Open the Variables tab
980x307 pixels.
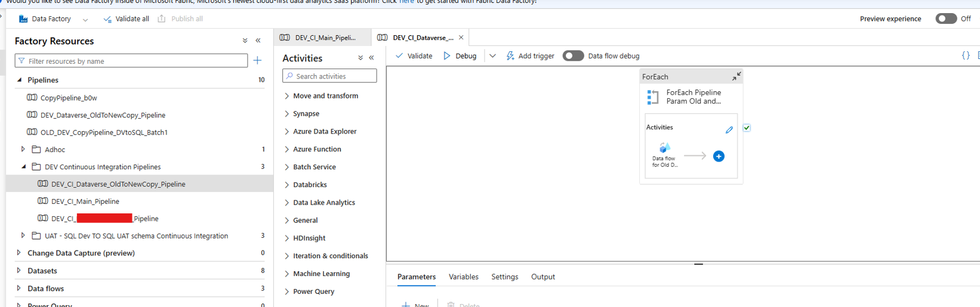(x=463, y=277)
